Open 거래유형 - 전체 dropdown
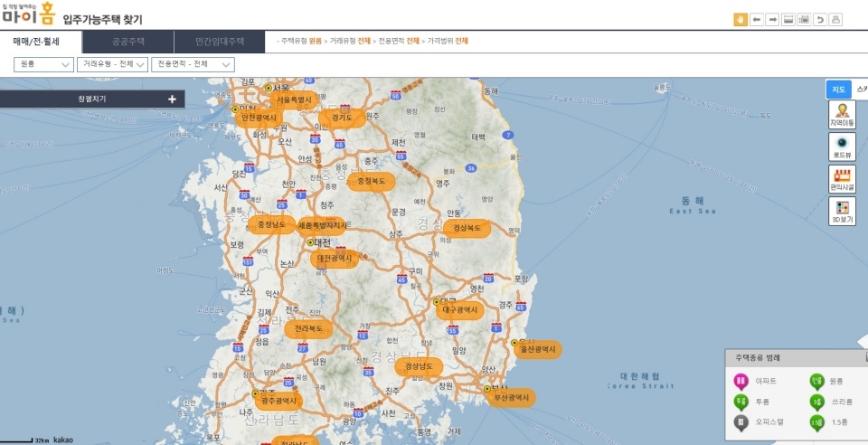Screen dimensions: 868x445 112,64
